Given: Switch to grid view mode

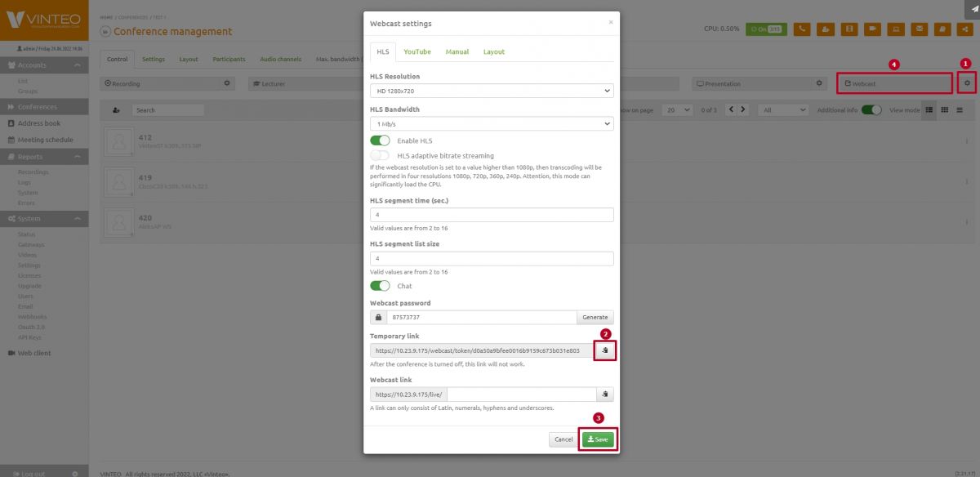Looking at the screenshot, I should pos(944,109).
